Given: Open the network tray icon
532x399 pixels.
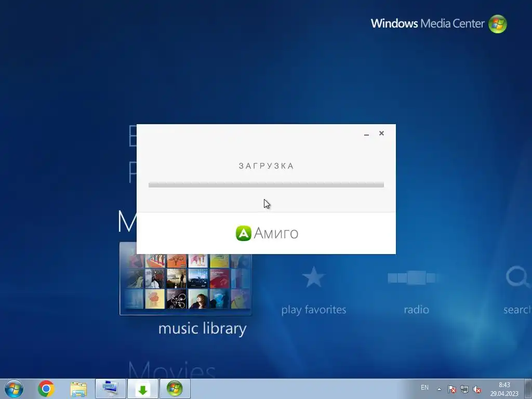Looking at the screenshot, I should (x=464, y=389).
